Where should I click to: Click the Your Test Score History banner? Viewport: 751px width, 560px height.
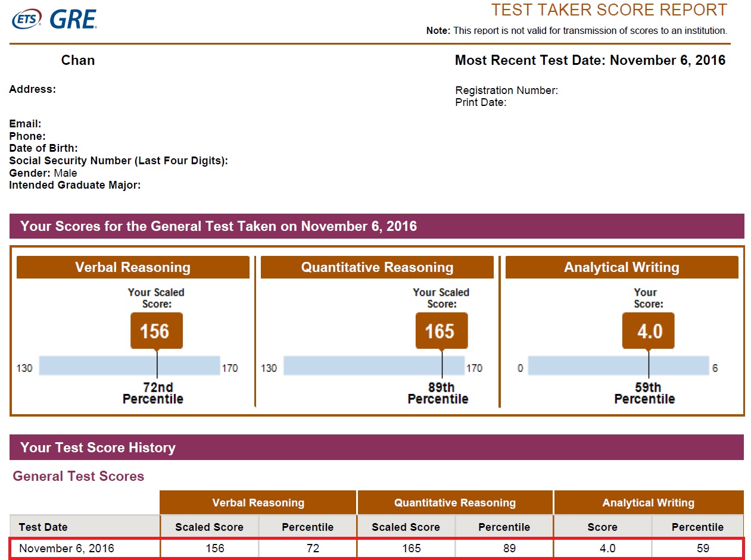[376, 448]
